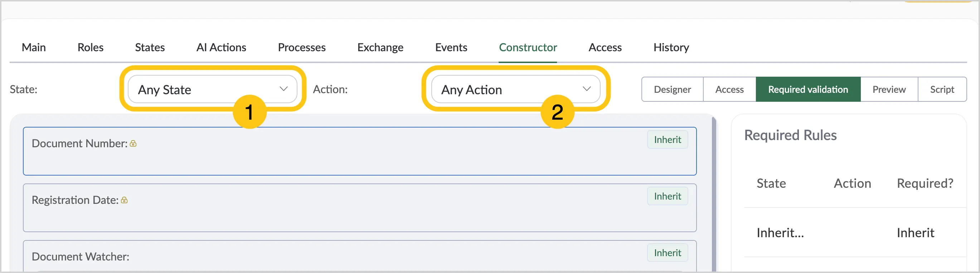Open the Main tab
980x273 pixels.
(x=34, y=47)
